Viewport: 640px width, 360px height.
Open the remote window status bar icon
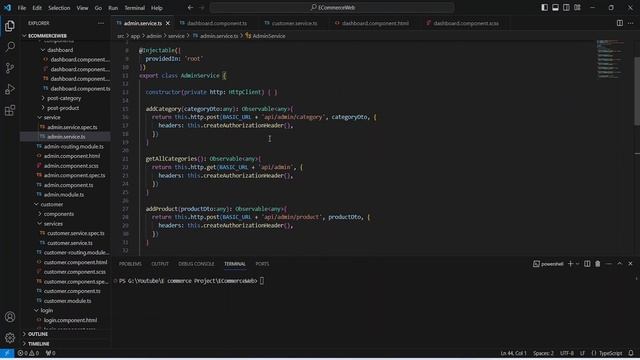[7, 353]
